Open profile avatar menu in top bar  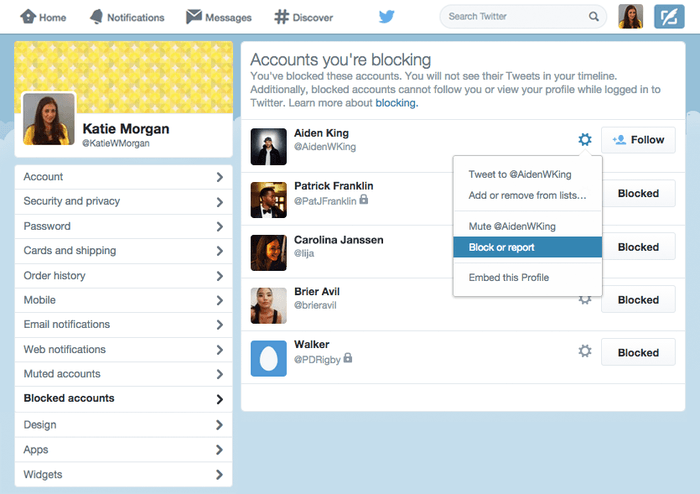(630, 17)
